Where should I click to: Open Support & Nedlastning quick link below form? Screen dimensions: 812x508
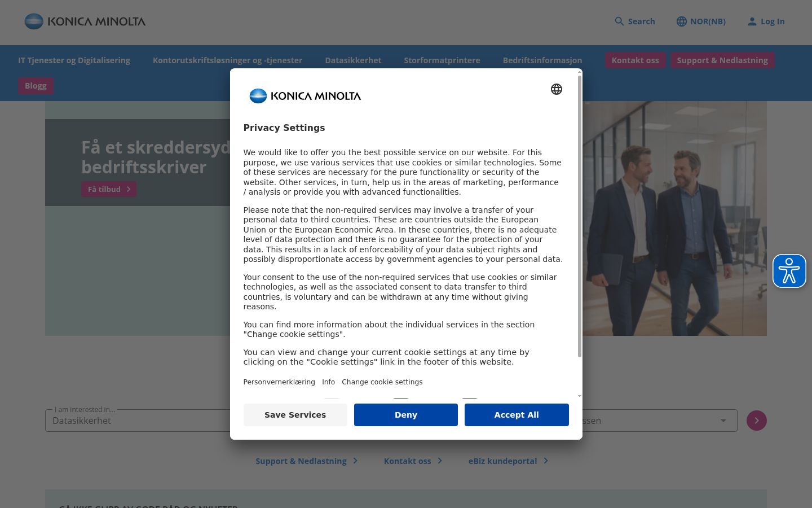point(307,461)
